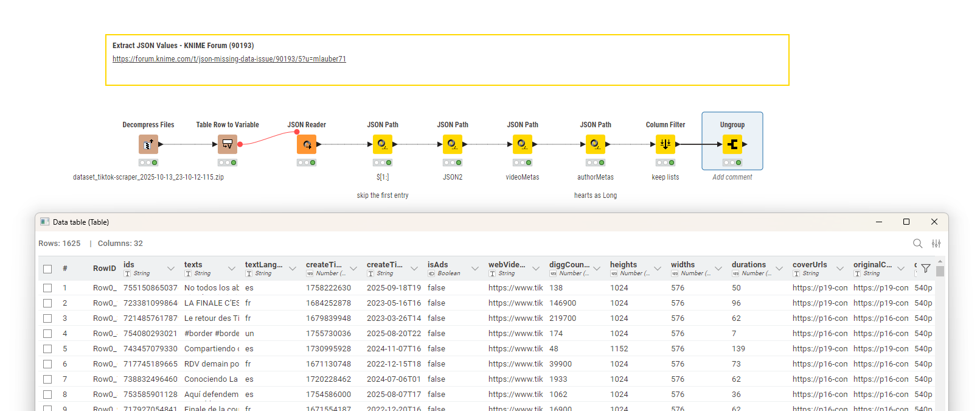Expand the ids column header dropdown
980x411 pixels.
[x=171, y=269]
